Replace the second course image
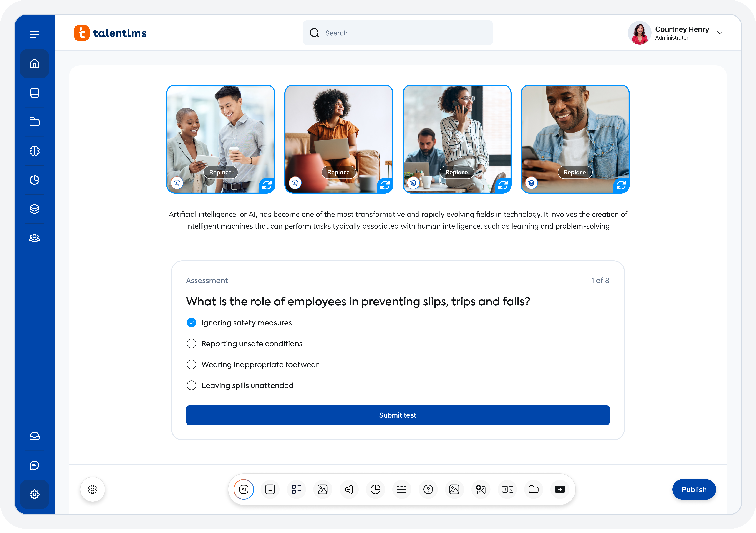Viewport: 756px width, 533px height. tap(338, 172)
